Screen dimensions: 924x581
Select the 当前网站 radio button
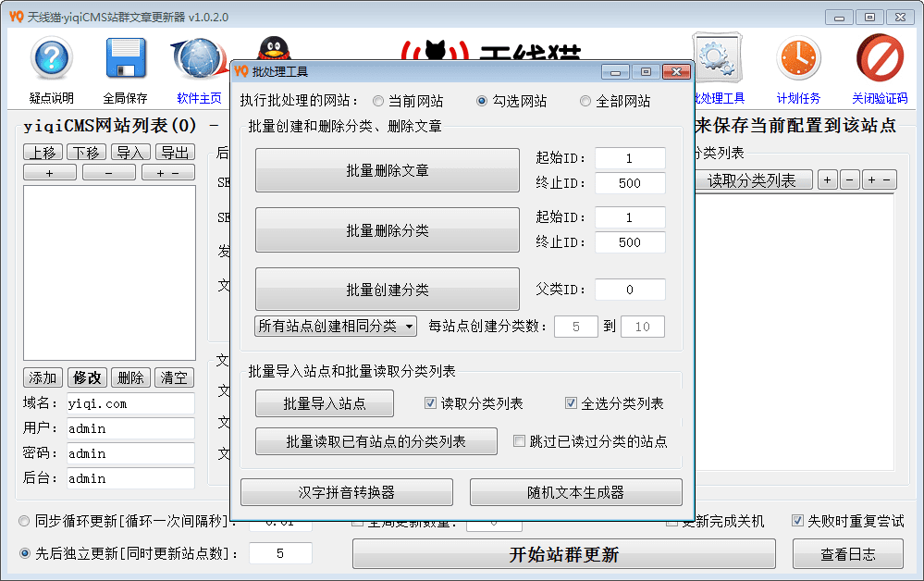tap(378, 102)
